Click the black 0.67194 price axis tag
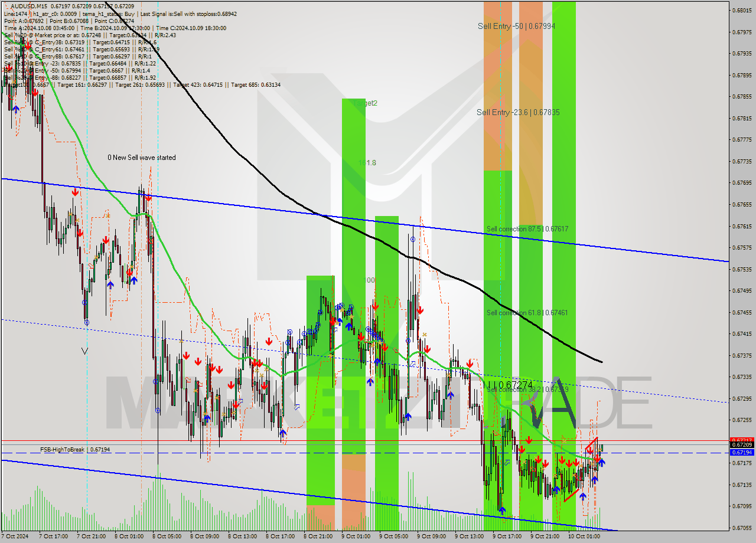This screenshot has height=543, width=756. pos(742,452)
